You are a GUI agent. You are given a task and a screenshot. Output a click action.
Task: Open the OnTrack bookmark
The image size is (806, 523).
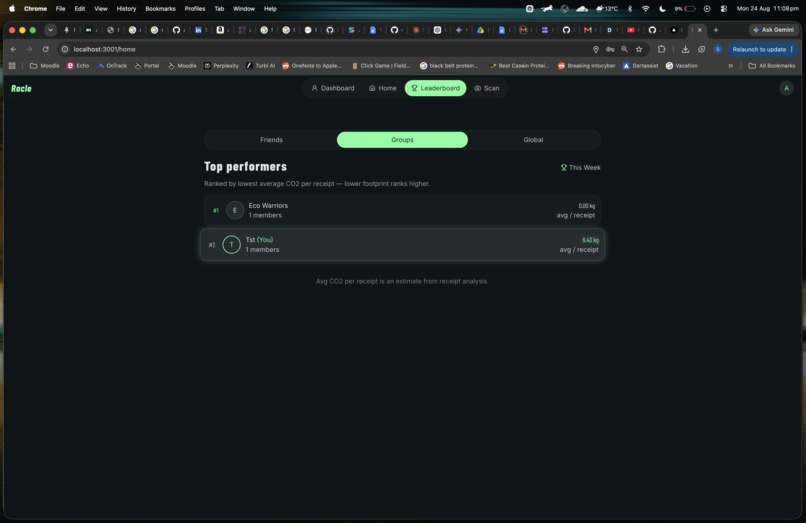pyautogui.click(x=112, y=66)
